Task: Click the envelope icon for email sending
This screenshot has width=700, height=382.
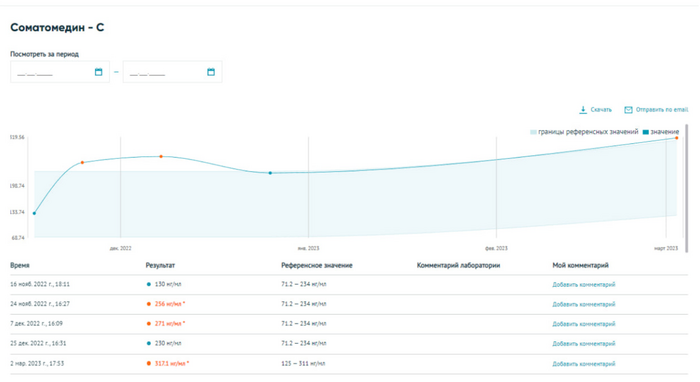Action: coord(629,110)
